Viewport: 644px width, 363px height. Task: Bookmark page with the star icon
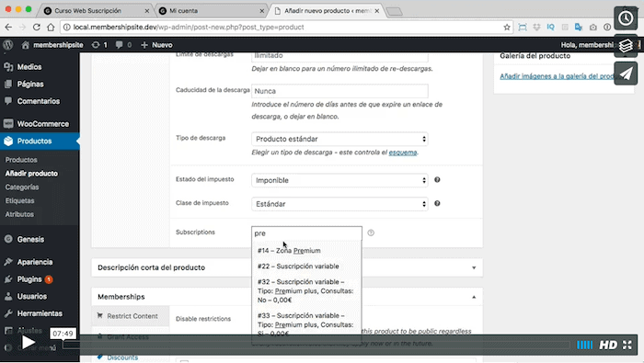pos(507,27)
